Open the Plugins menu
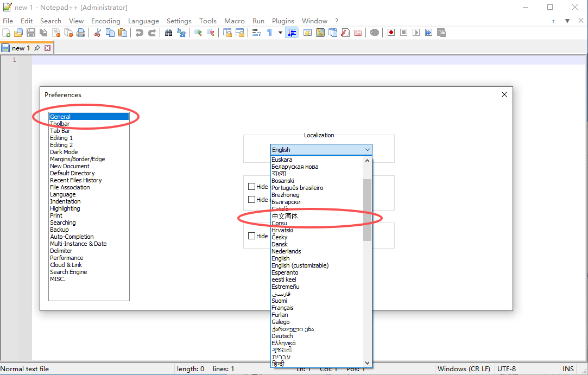 [x=283, y=21]
